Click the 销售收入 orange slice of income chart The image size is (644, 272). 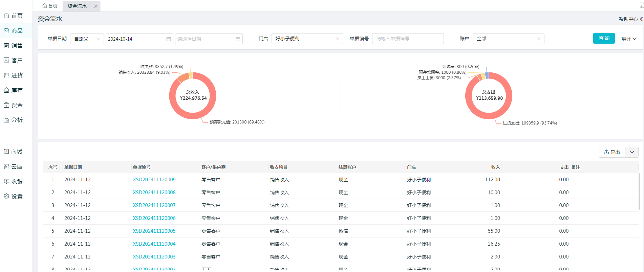pyautogui.click(x=183, y=77)
